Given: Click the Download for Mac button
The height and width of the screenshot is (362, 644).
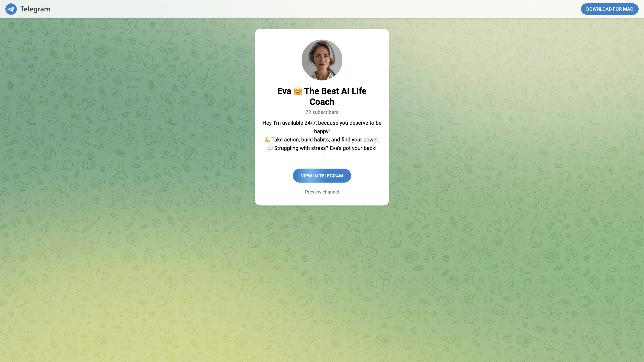Looking at the screenshot, I should (610, 9).
